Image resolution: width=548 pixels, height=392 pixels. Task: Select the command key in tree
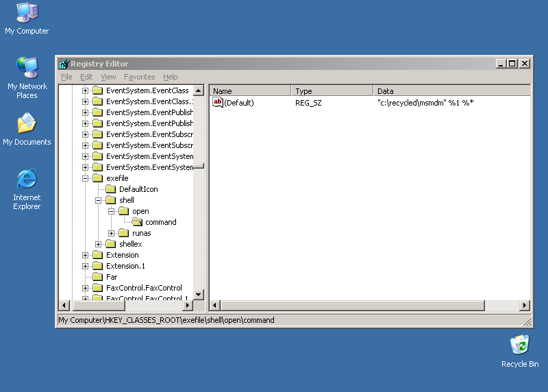160,222
